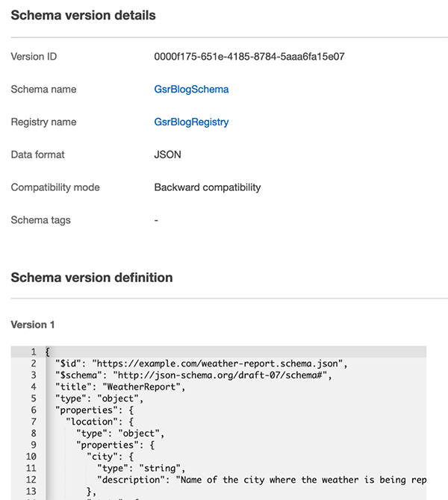Select line number 7 in code gutter
448x500 pixels.
click(x=34, y=422)
